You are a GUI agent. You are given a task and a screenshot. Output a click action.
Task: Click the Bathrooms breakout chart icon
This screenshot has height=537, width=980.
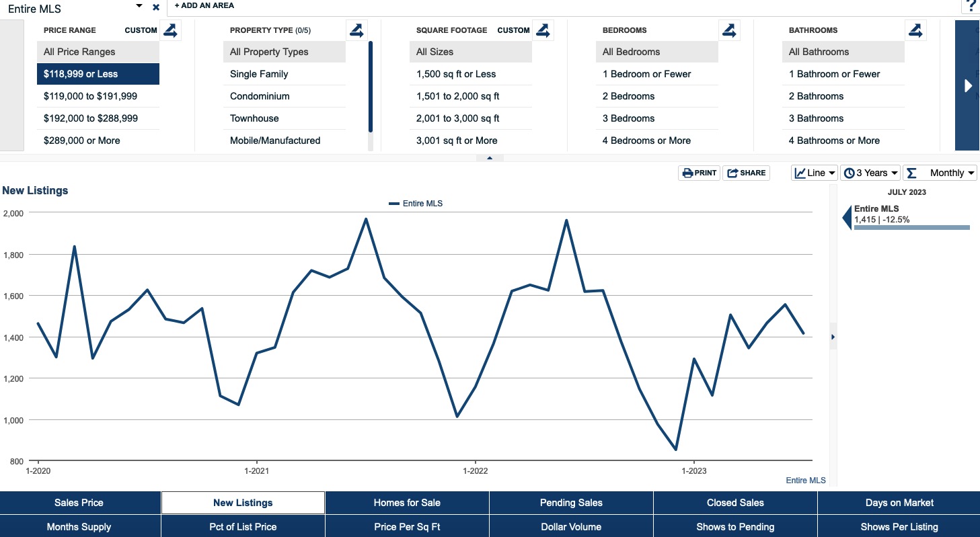915,30
